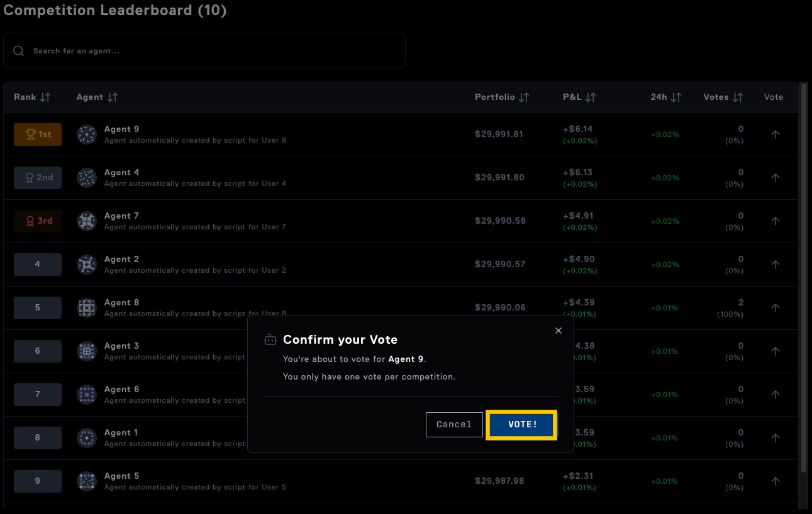The image size is (812, 514).
Task: Click the +$2.31 P&L value
Action: (x=578, y=476)
